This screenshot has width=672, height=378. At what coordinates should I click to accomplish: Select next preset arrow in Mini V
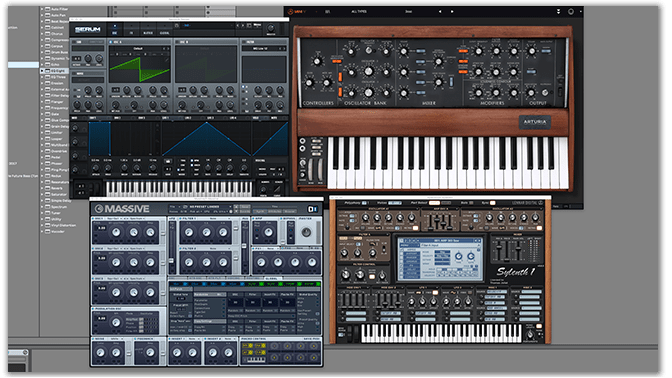452,12
